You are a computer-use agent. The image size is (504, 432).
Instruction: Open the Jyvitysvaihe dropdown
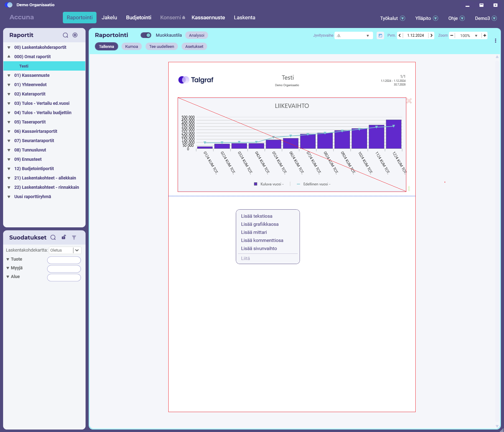tap(354, 35)
